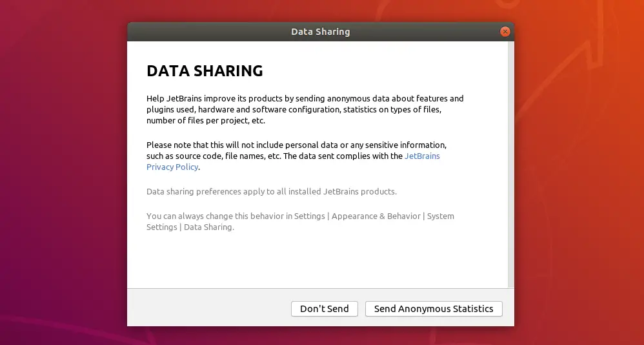The image size is (644, 345).
Task: Click the Data Sharing title bar
Action: [x=320, y=32]
